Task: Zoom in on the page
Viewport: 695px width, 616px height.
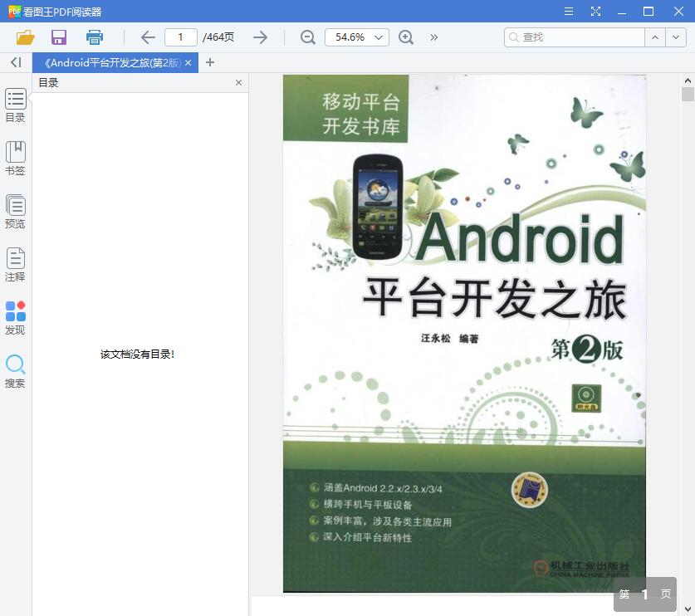Action: tap(406, 37)
